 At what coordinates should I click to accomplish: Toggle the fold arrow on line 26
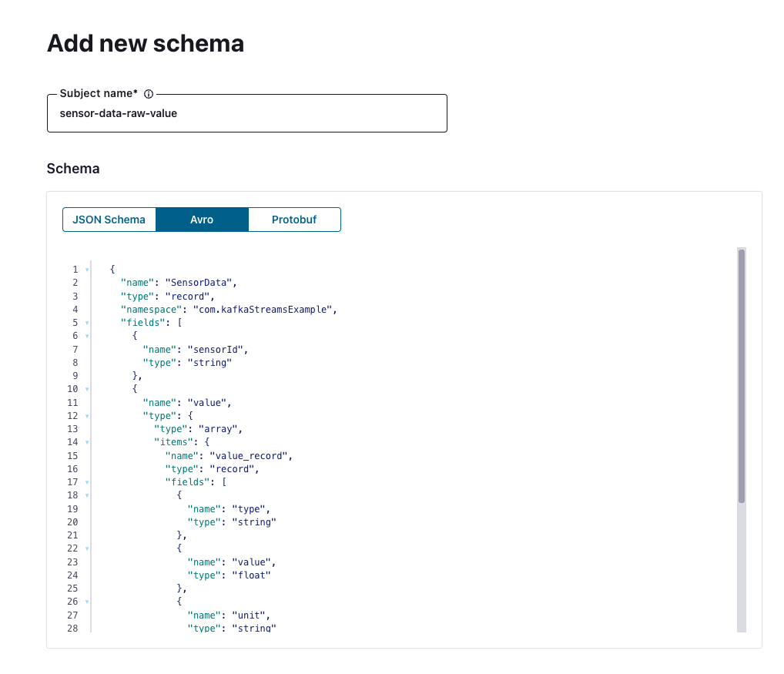point(87,602)
